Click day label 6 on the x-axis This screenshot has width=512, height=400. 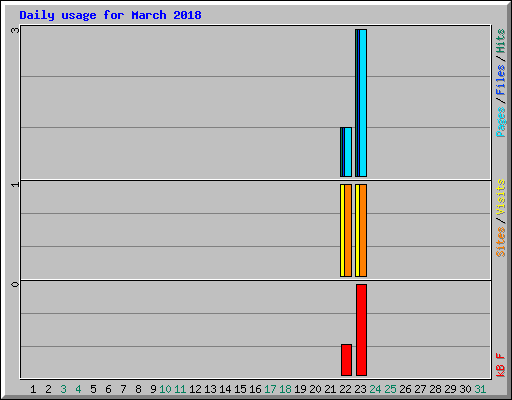[x=108, y=389]
